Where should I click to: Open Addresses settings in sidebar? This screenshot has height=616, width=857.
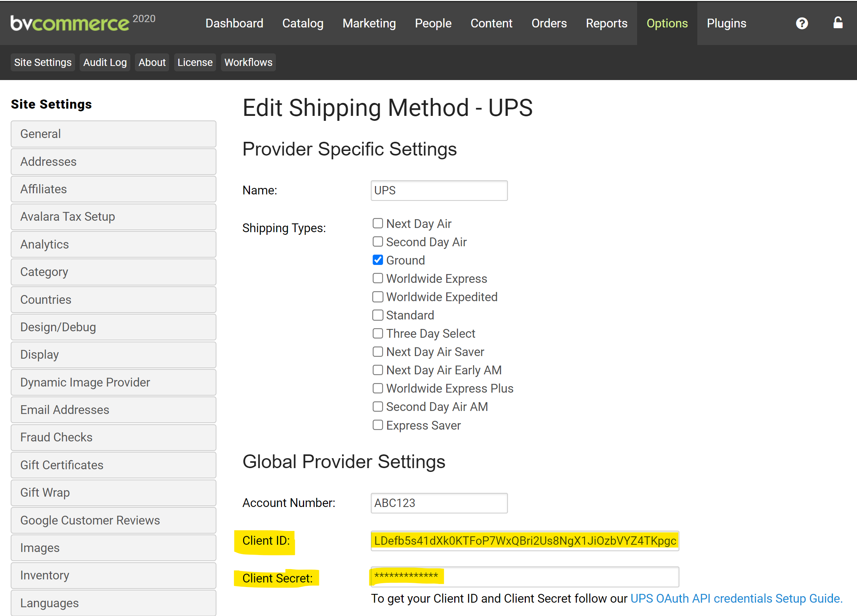(x=114, y=162)
